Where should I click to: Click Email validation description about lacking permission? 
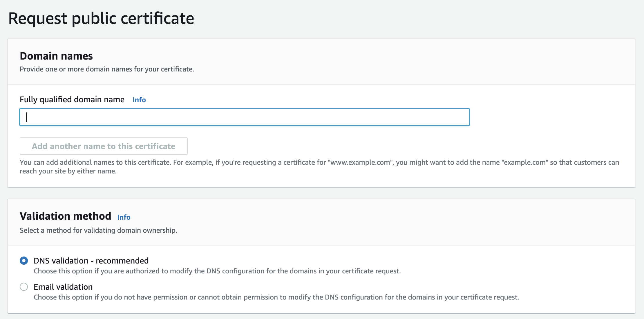(x=276, y=297)
